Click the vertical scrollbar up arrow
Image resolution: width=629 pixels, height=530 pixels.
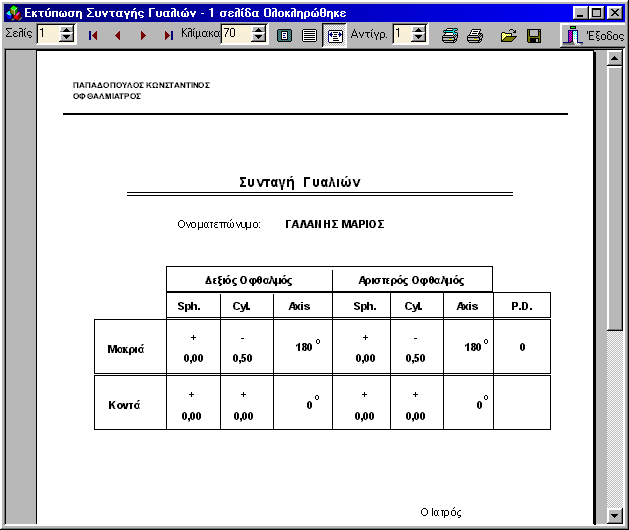(x=615, y=59)
